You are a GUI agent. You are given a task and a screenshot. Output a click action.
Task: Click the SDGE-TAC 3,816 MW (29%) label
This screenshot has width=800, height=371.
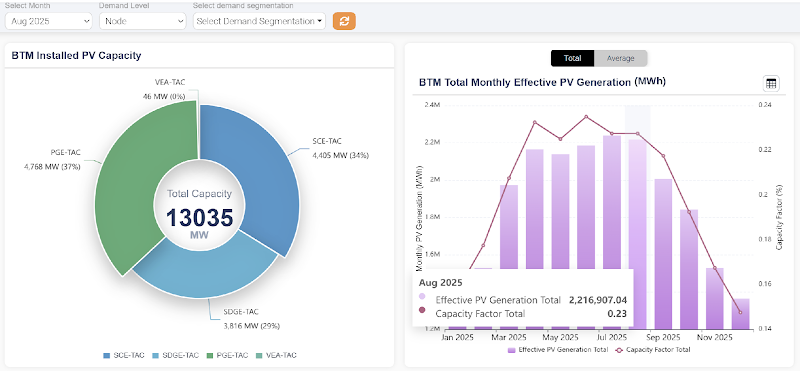point(252,318)
